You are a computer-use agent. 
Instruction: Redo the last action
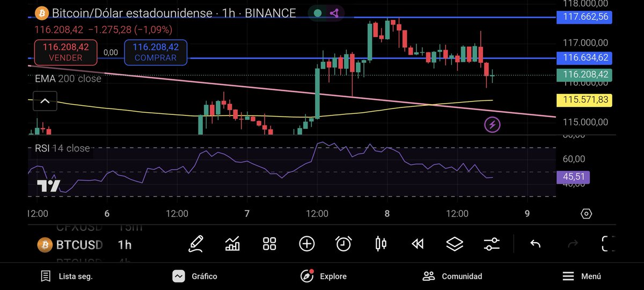(x=573, y=244)
